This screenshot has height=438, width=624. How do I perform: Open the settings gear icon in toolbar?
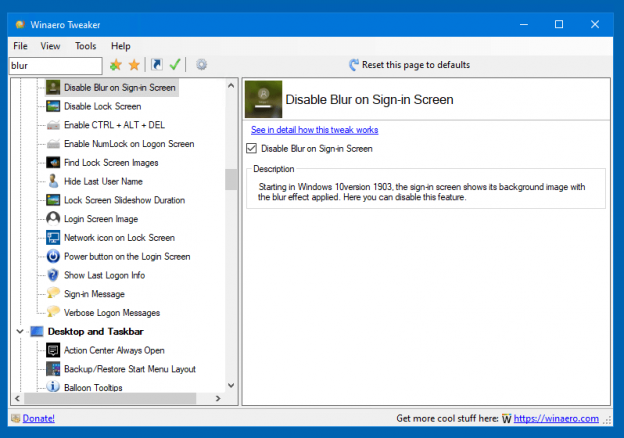tap(201, 65)
